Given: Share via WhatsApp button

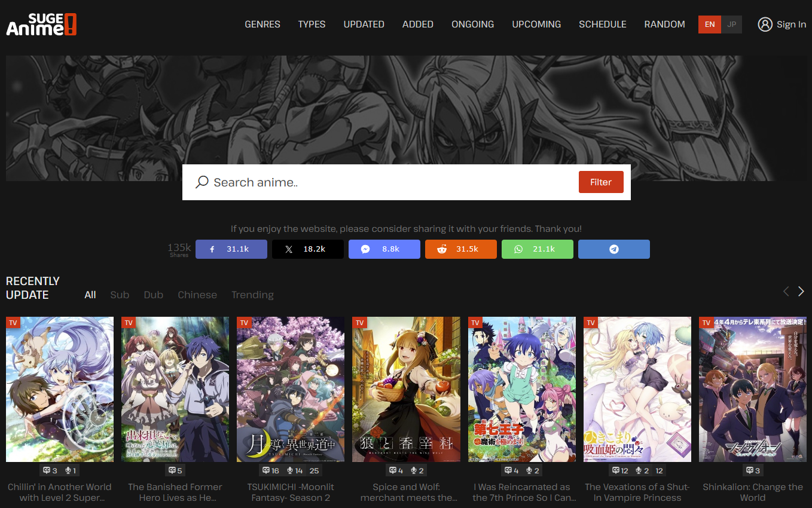Looking at the screenshot, I should click(537, 249).
